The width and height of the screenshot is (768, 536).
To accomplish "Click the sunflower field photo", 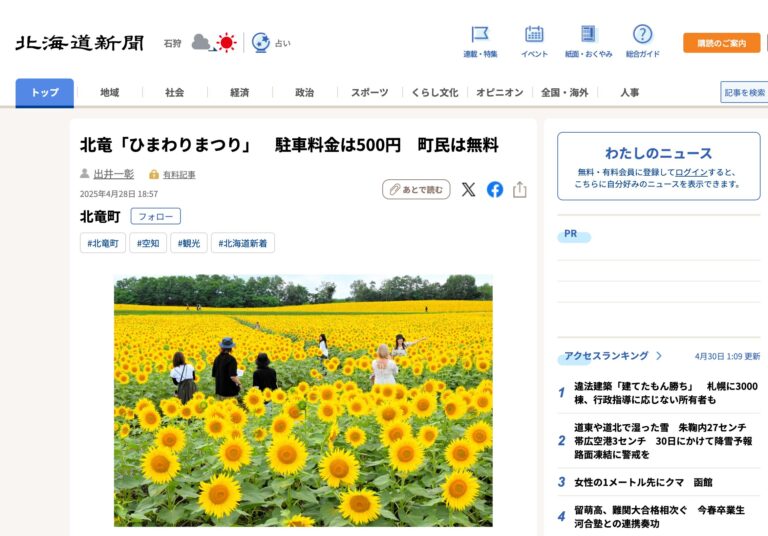I will click(303, 400).
